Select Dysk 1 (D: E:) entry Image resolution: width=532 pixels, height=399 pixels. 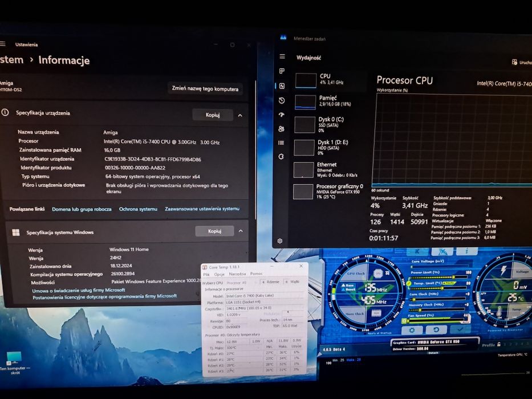click(329, 147)
